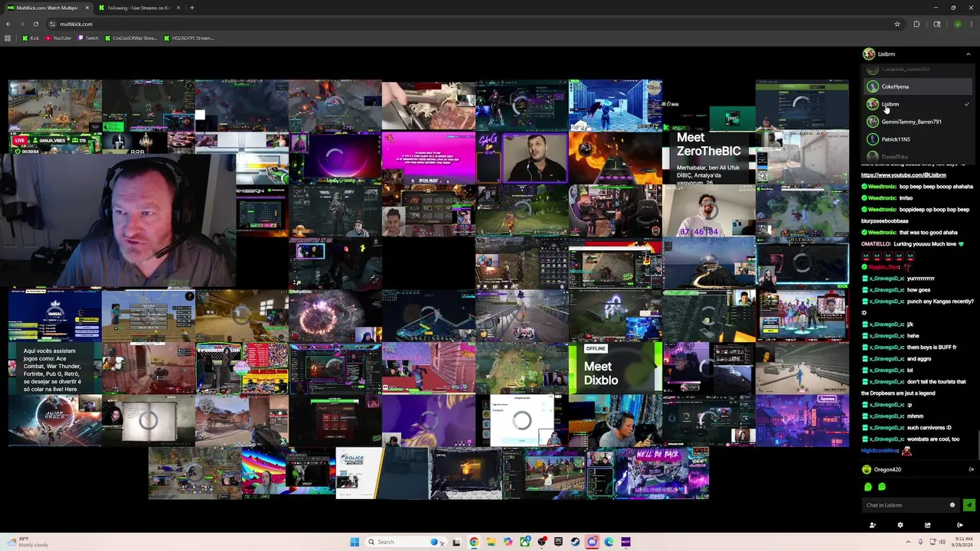Switch to the MultiKick.com browser tab
The height and width of the screenshot is (551, 980).
47,8
